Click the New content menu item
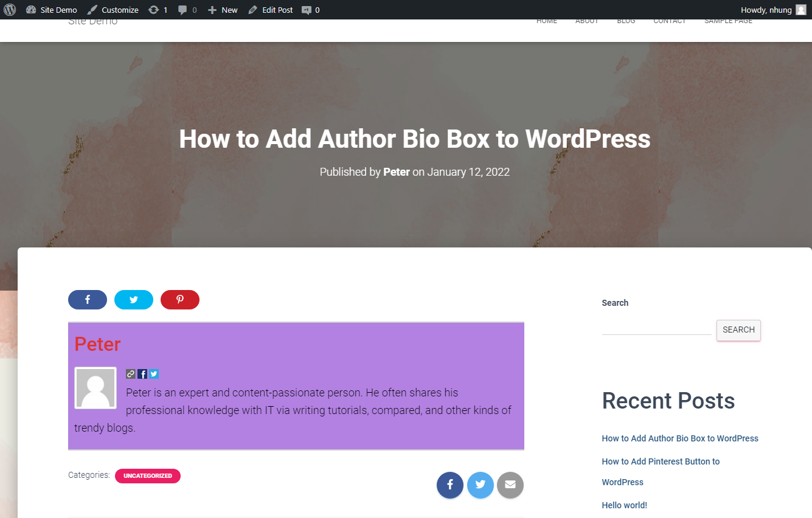 pos(223,10)
